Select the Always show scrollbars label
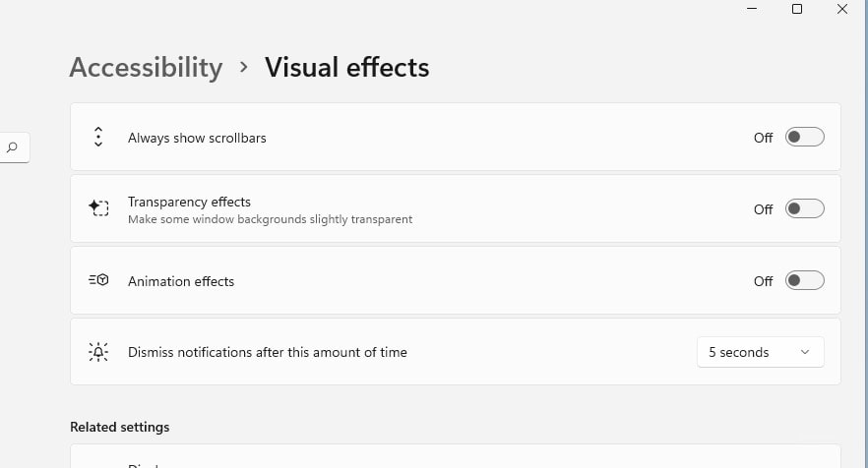 [x=197, y=138]
